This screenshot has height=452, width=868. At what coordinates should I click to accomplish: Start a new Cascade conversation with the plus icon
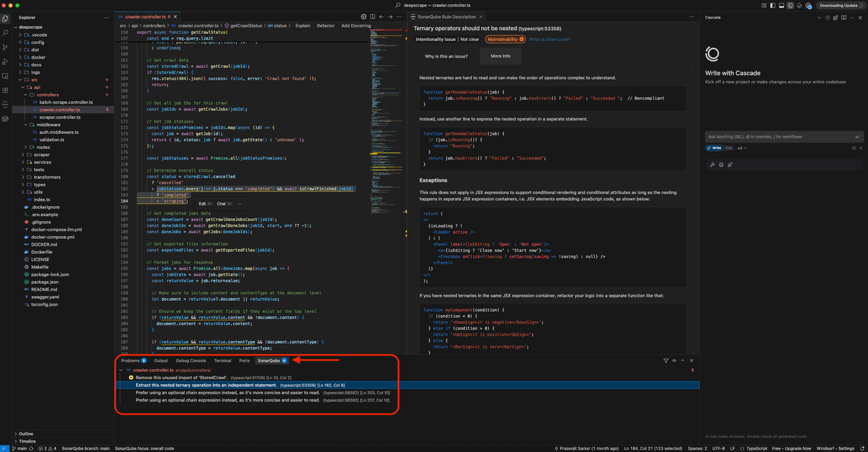(819, 18)
